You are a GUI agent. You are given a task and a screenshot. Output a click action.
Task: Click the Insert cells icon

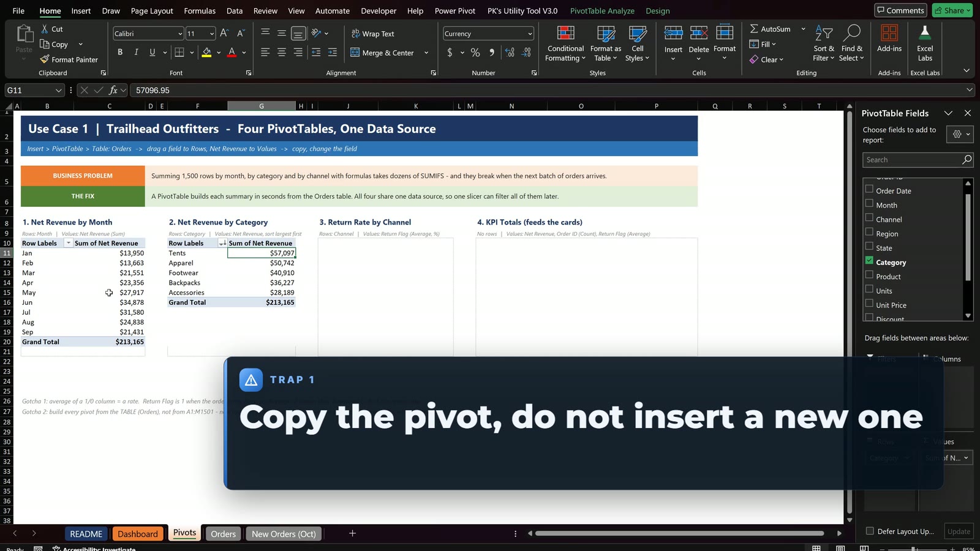click(x=673, y=34)
